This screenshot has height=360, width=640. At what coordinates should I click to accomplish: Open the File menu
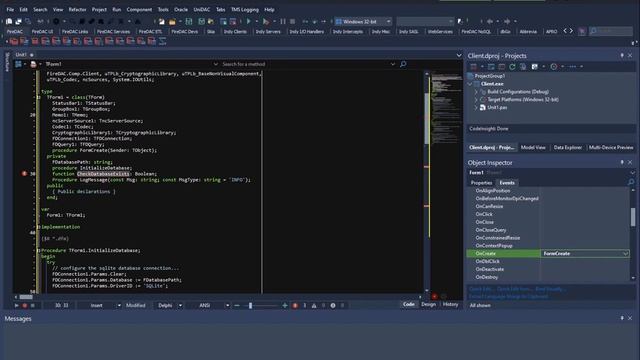pyautogui.click(x=10, y=9)
